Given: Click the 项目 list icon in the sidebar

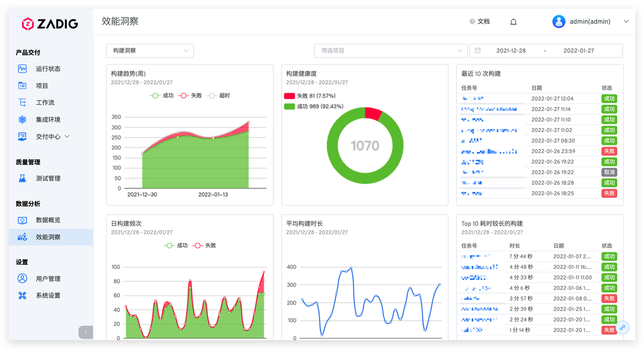Looking at the screenshot, I should pyautogui.click(x=22, y=86).
